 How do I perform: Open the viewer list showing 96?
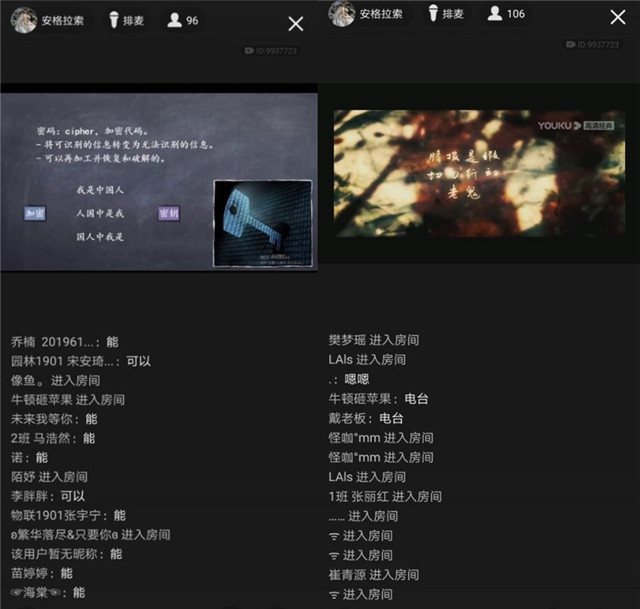coord(183,20)
